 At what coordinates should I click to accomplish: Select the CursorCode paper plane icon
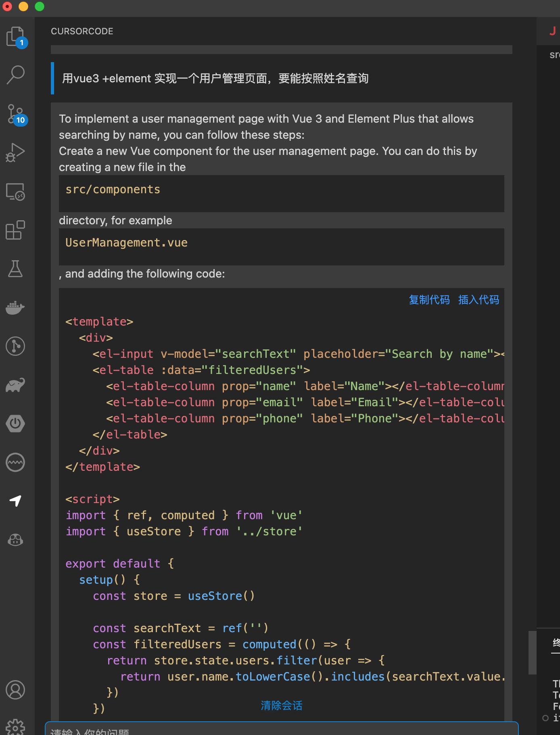pos(16,501)
